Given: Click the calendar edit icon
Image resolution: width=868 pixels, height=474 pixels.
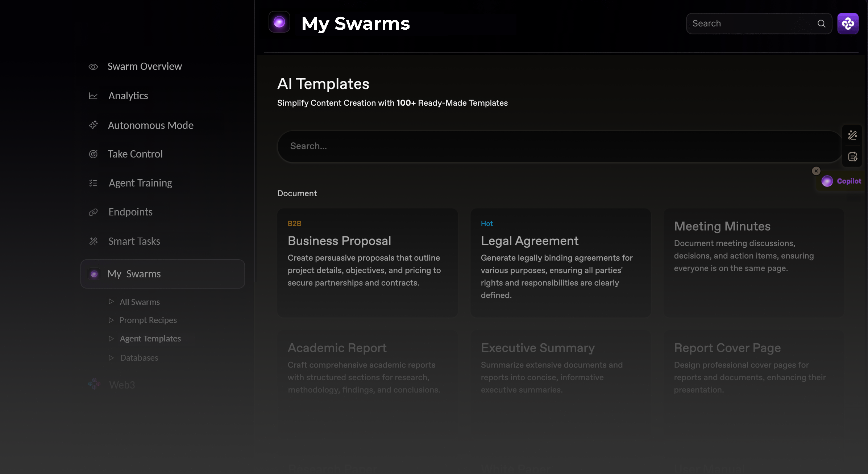Looking at the screenshot, I should pyautogui.click(x=852, y=157).
